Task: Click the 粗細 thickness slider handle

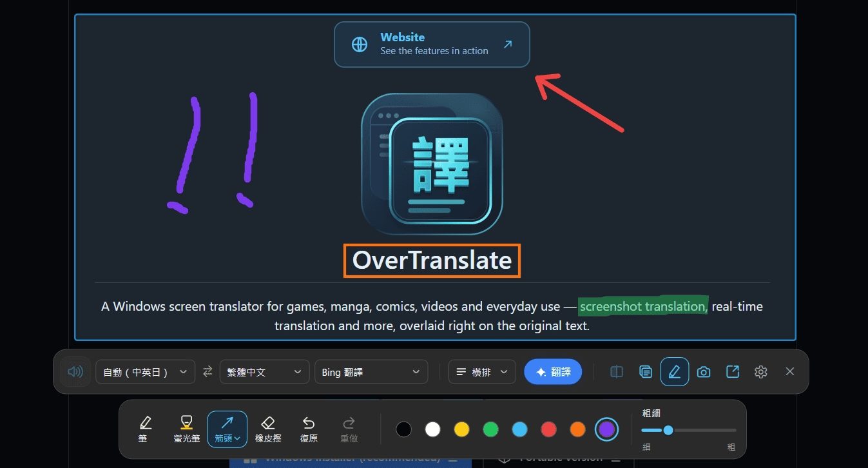Action: [668, 430]
